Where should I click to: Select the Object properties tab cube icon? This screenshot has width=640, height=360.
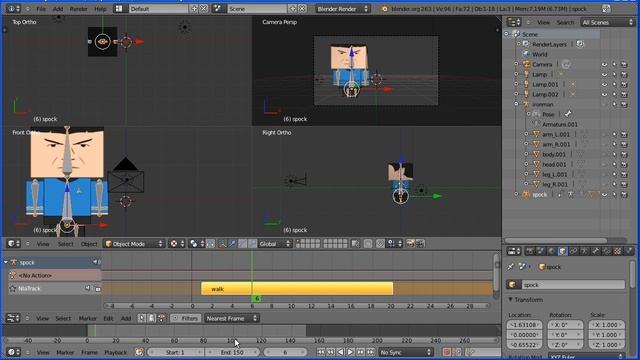point(562,251)
